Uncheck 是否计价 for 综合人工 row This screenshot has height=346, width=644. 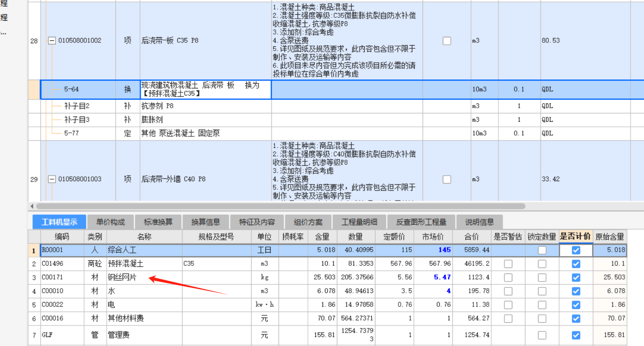pyautogui.click(x=576, y=250)
